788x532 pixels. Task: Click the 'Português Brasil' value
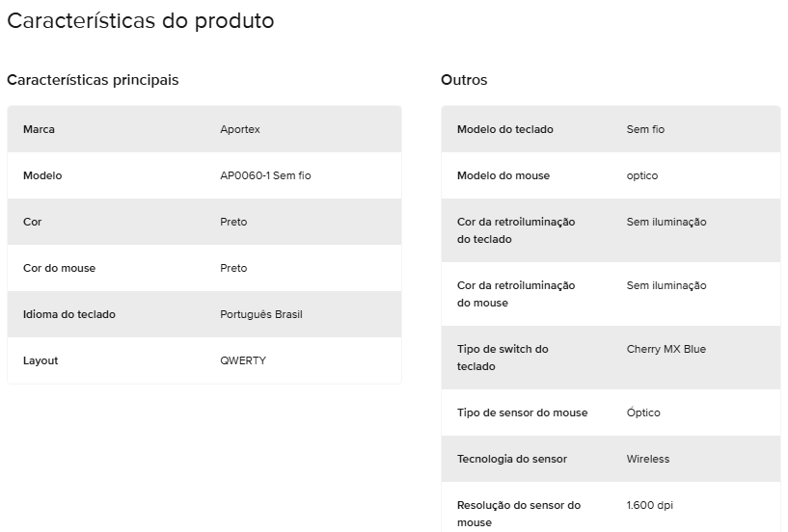[x=261, y=314]
